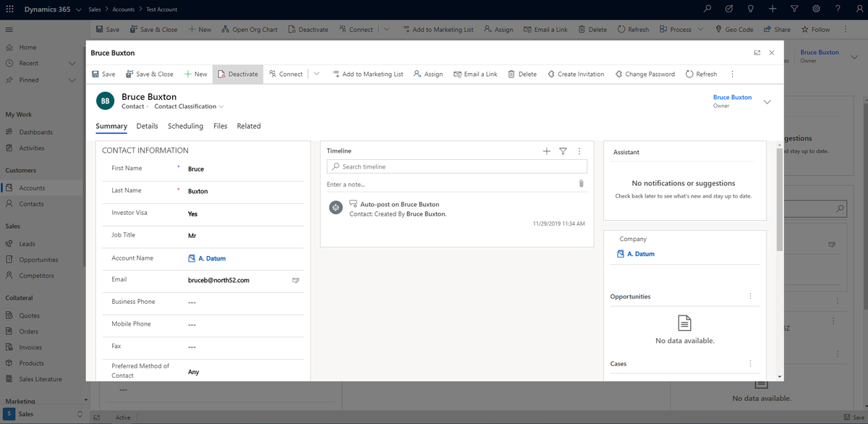Expand the Pinned navigation group
This screenshot has height=424, width=868.
coord(72,80)
